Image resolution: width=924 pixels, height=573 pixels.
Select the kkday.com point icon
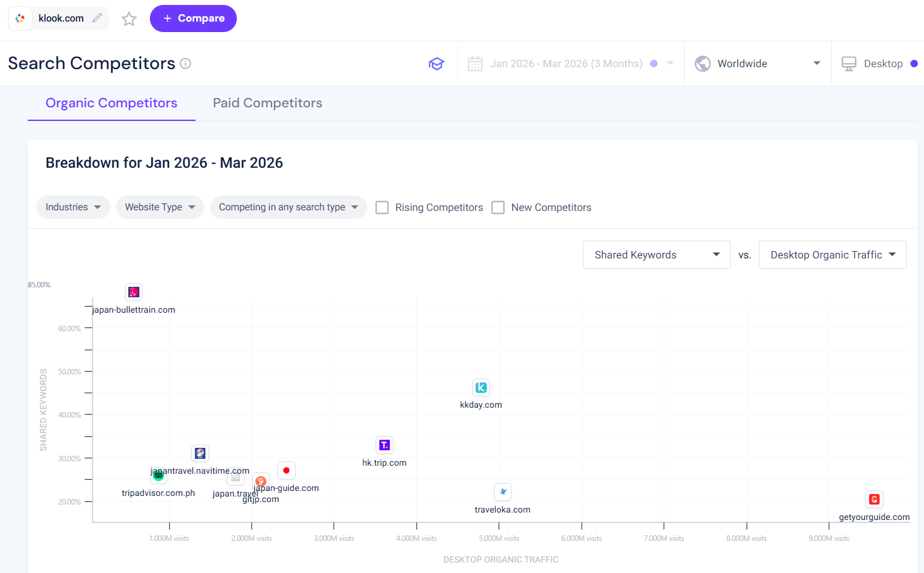tap(481, 387)
